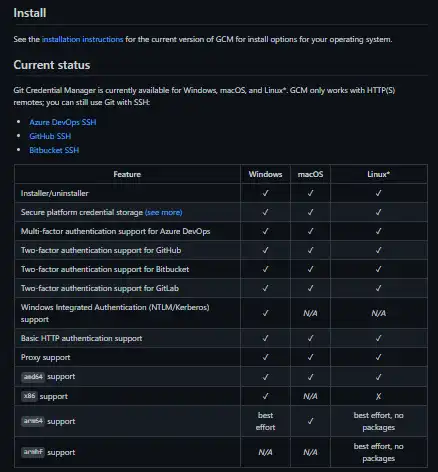Follow the (see more) credential storage link

tap(164, 212)
